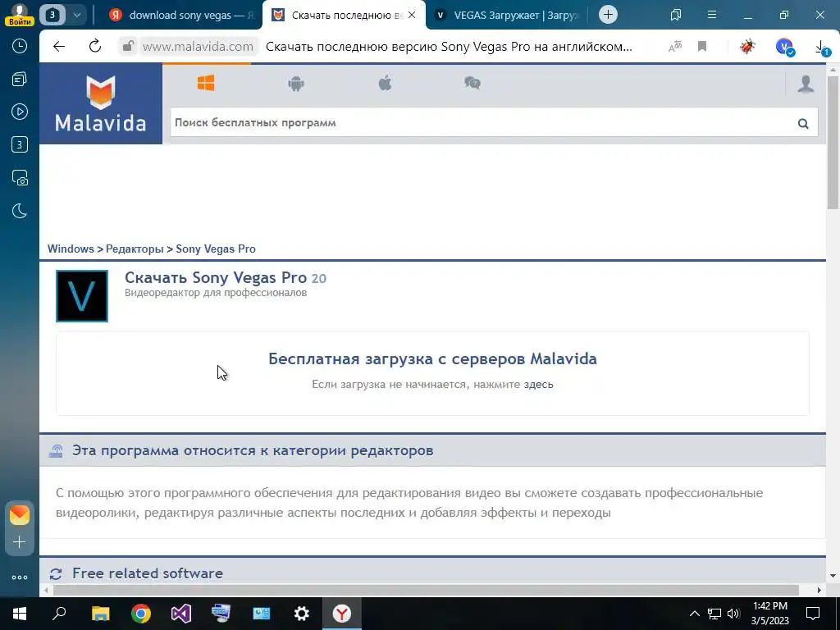Open the bookmarks panel icon in the title bar
This screenshot has width=840, height=630.
(676, 15)
